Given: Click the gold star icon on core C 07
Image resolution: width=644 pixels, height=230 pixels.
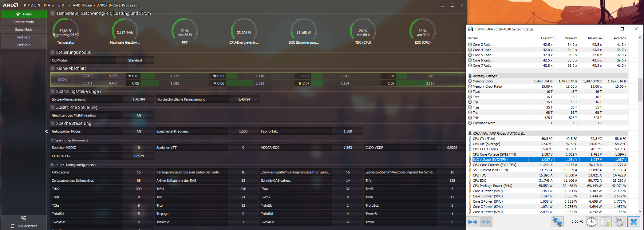Looking at the screenshot, I should pyautogui.click(x=300, y=83).
